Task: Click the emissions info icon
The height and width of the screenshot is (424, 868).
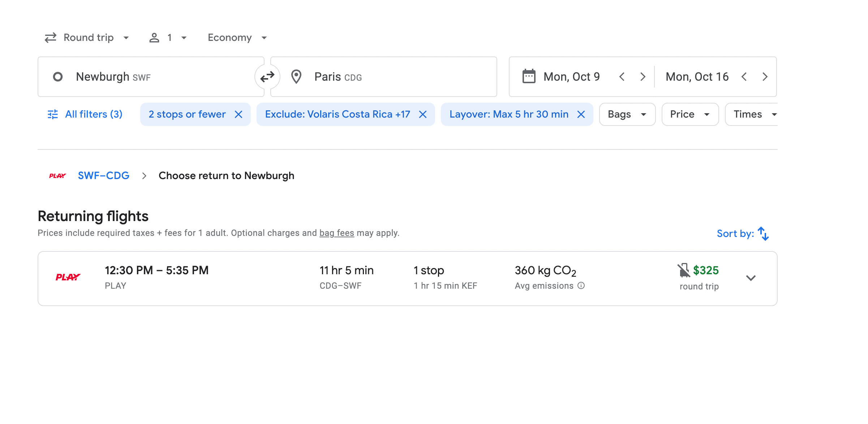Action: pyautogui.click(x=581, y=286)
